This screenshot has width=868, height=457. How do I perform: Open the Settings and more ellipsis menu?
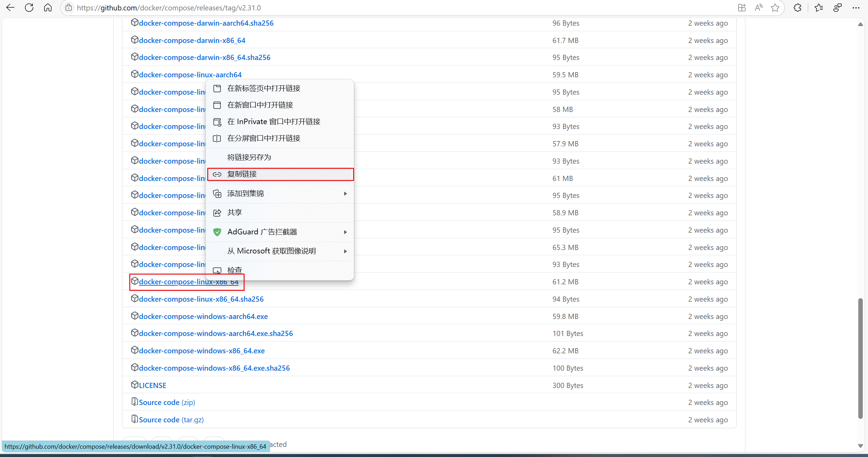tap(856, 8)
